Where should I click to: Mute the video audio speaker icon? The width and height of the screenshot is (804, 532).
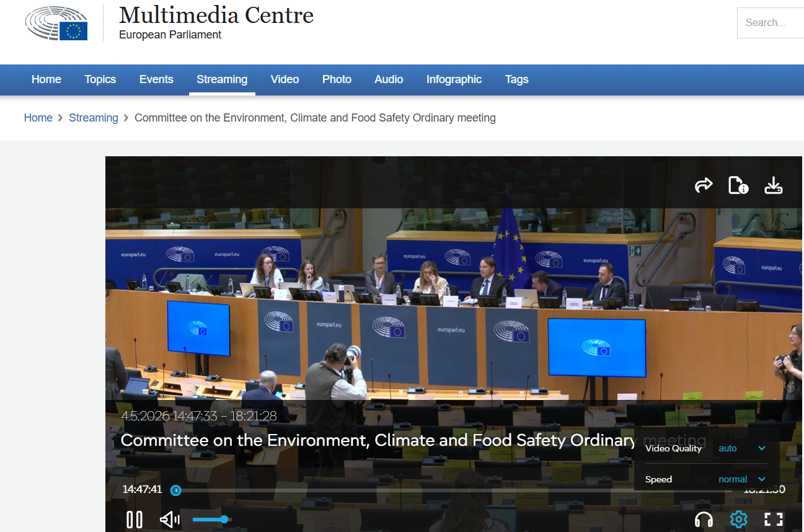pos(170,519)
